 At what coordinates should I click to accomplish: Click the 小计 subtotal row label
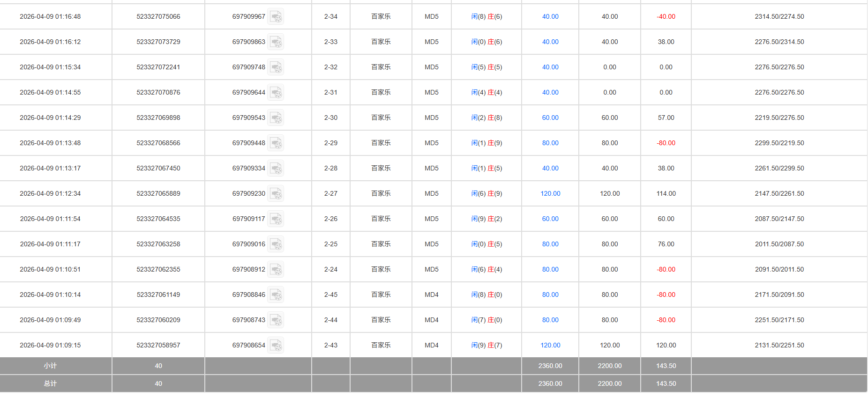click(50, 366)
